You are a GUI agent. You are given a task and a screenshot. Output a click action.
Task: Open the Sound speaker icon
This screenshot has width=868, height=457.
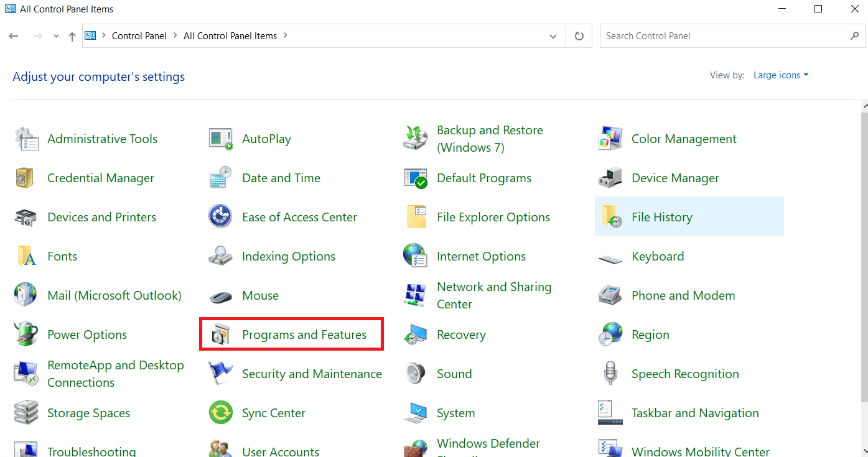click(x=416, y=374)
